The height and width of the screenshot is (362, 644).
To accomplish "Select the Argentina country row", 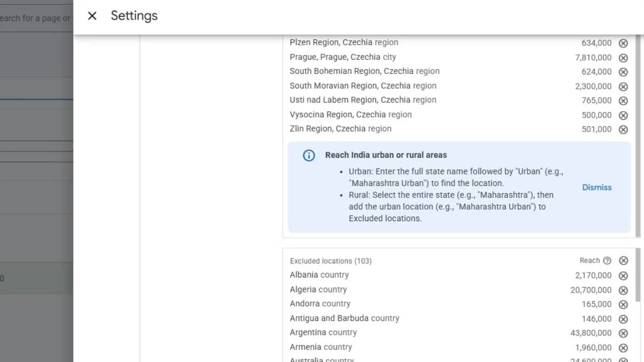I will coord(459,332).
